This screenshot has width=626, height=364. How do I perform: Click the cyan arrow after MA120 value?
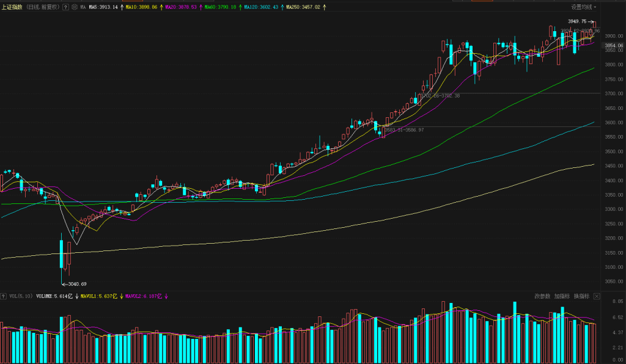(x=282, y=7)
